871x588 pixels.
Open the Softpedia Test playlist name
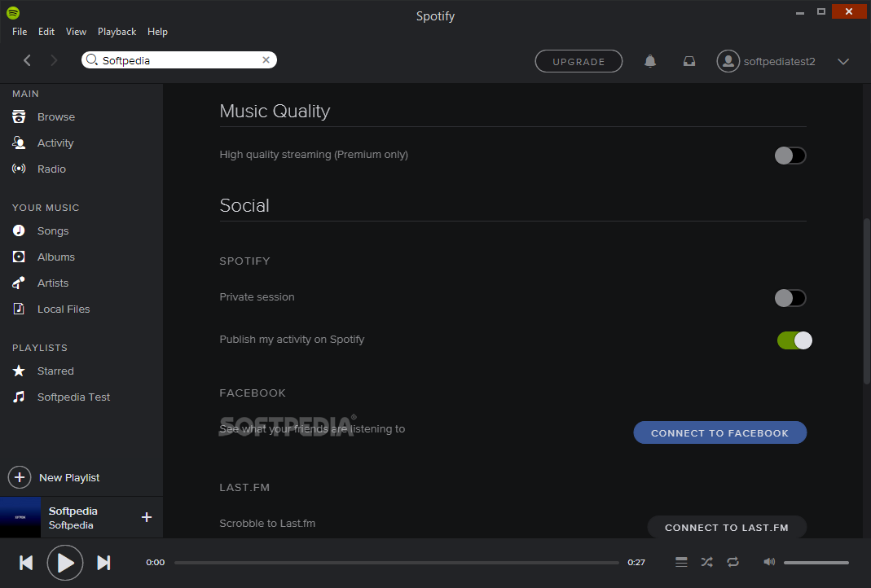(73, 397)
